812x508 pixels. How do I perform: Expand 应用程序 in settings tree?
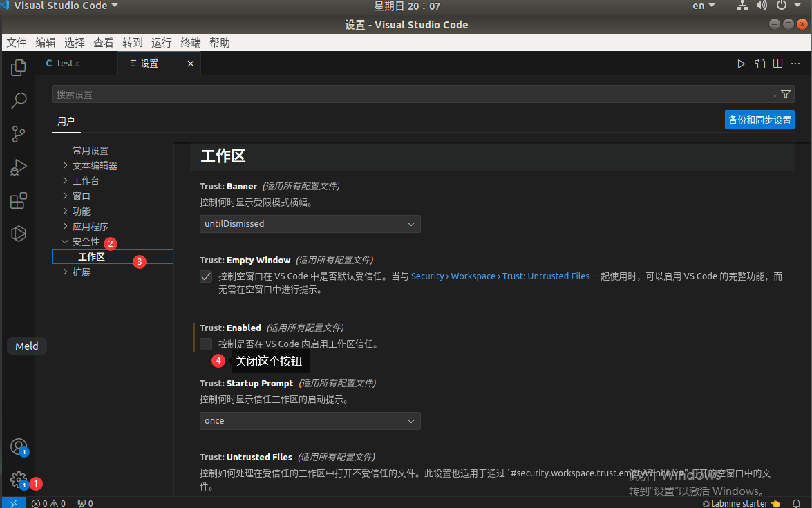65,226
